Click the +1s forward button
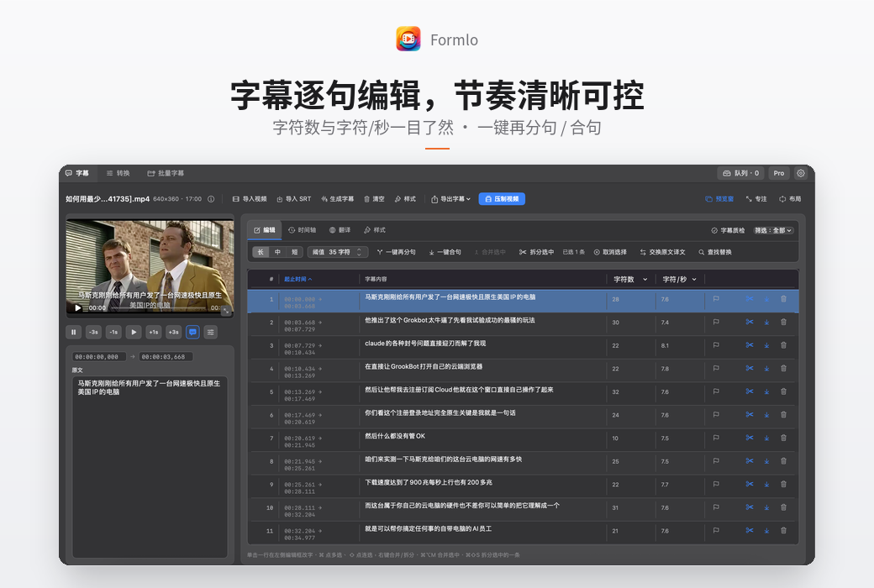Viewport: 874px width, 588px height. coord(153,332)
